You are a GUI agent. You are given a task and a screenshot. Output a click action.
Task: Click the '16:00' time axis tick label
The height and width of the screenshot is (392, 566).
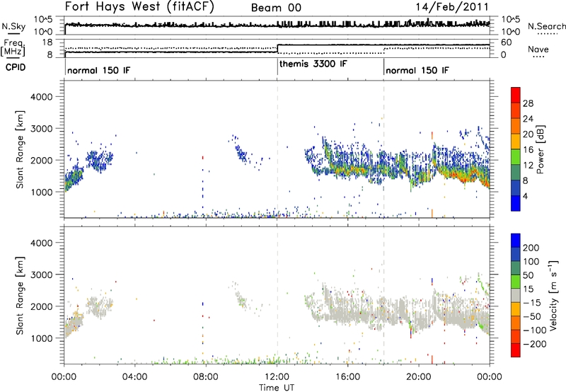coord(347,377)
